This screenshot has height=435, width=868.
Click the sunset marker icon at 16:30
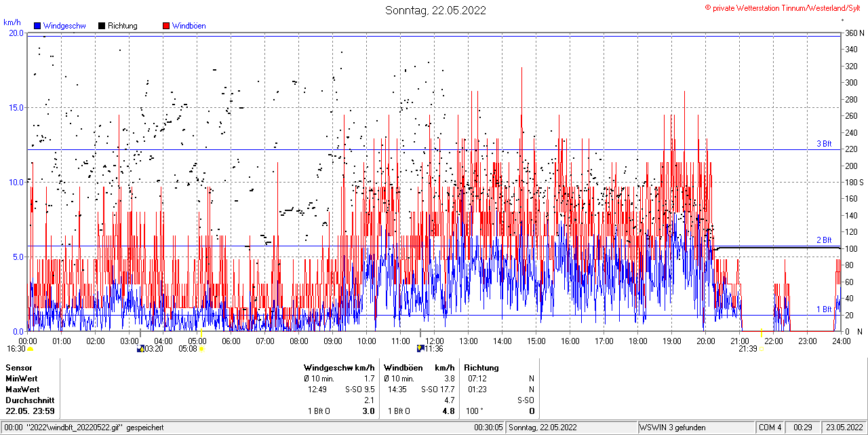pyautogui.click(x=30, y=349)
